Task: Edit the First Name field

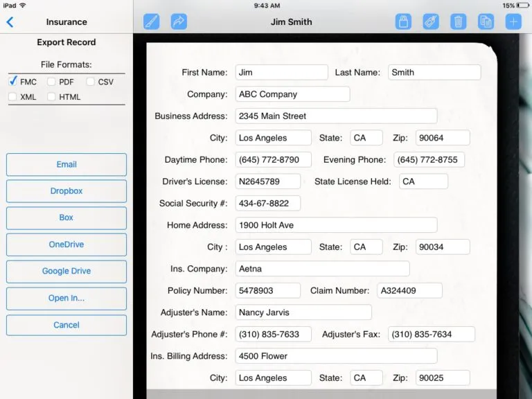Action: point(282,72)
